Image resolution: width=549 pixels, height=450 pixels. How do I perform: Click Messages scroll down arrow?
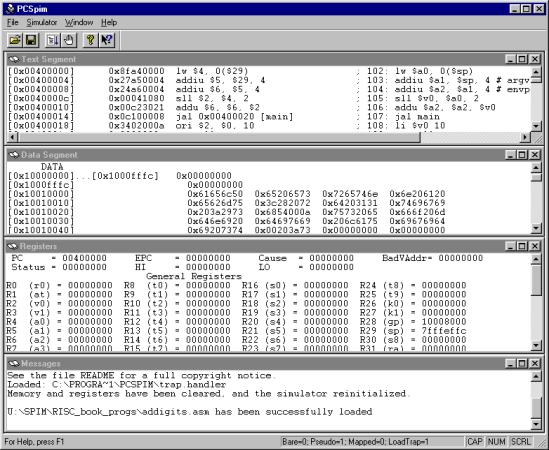point(536,424)
